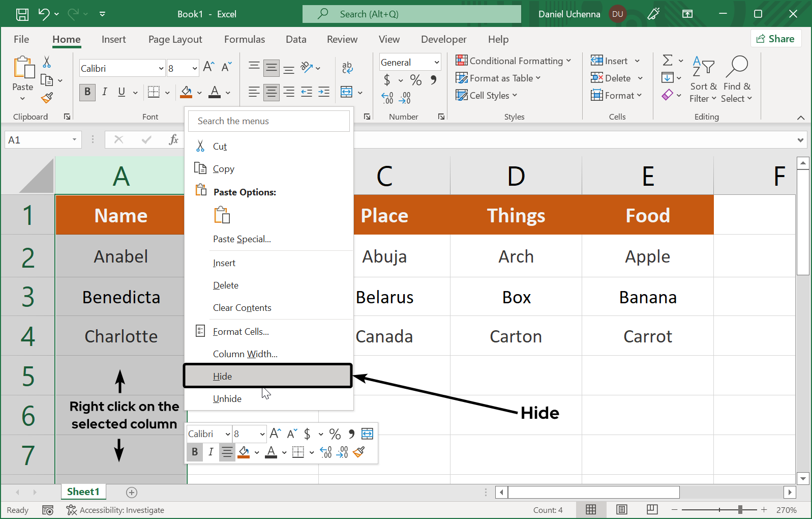Toggle Italic in the ribbon Font group
Viewport: 812px width, 519px height.
[104, 92]
